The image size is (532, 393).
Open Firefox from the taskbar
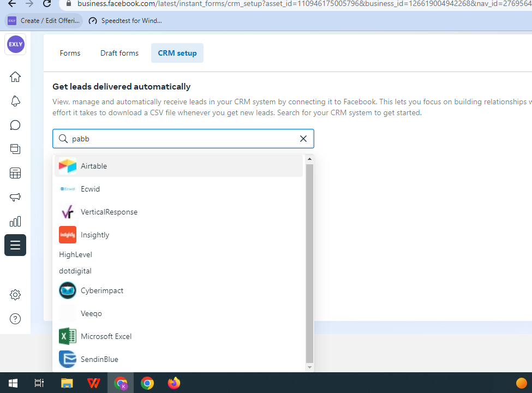click(x=174, y=383)
